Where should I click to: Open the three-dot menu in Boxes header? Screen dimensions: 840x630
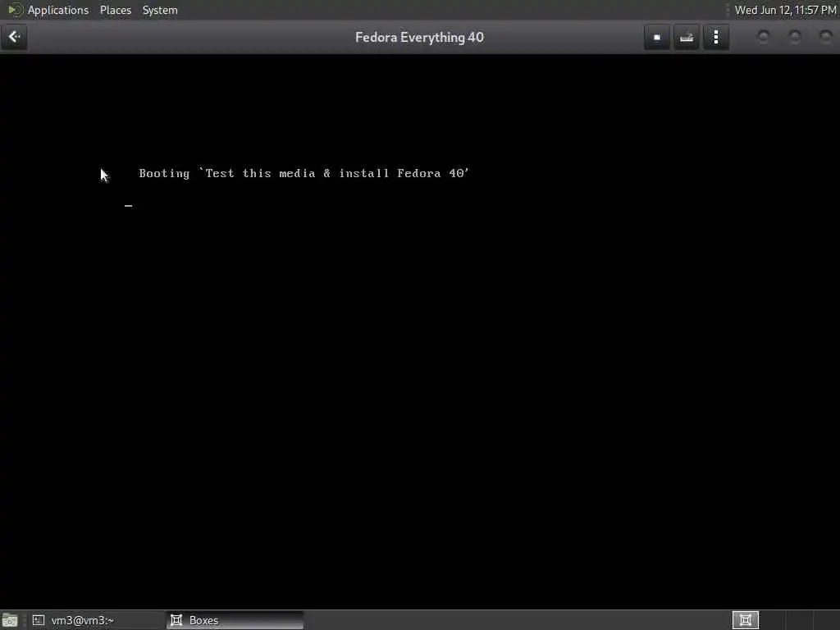pyautogui.click(x=716, y=38)
